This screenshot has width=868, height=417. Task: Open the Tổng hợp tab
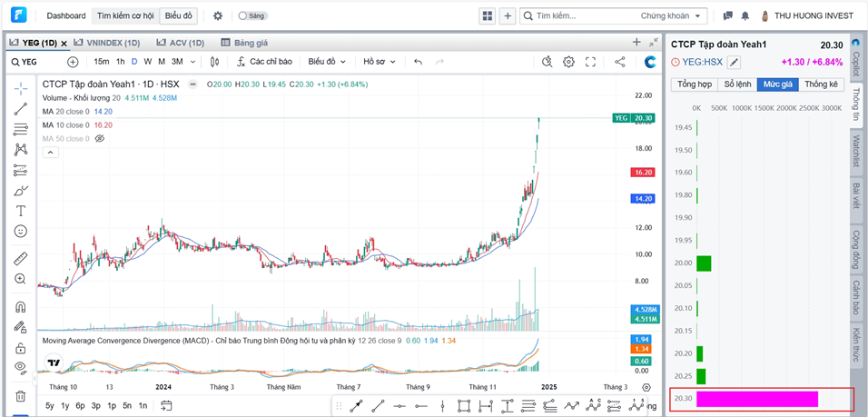[695, 84]
